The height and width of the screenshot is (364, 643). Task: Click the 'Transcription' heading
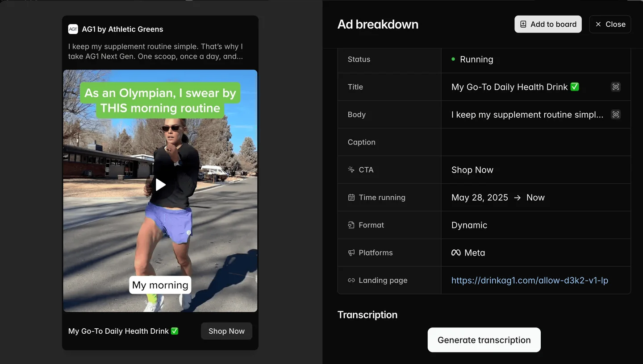coord(367,314)
